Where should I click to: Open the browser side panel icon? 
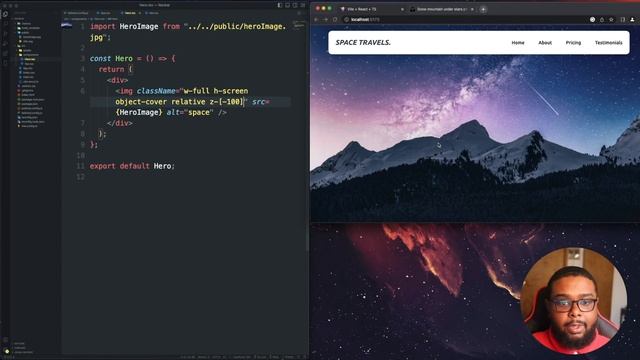[x=622, y=19]
